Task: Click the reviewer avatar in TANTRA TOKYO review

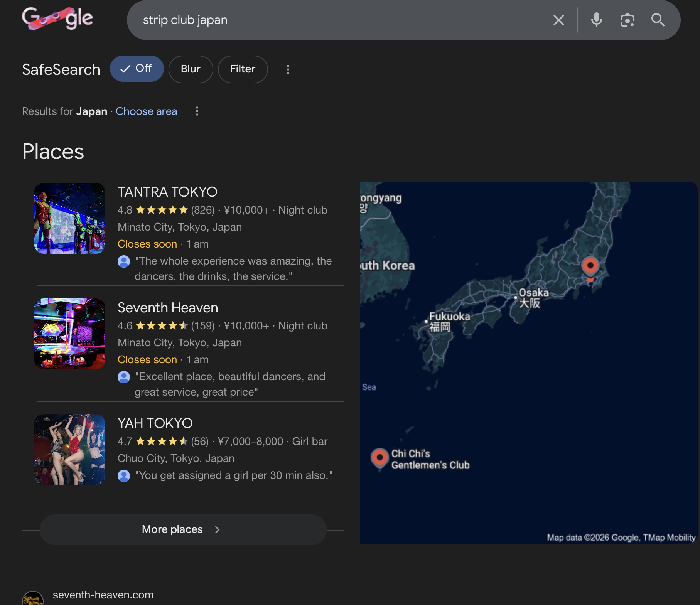Action: [x=124, y=261]
